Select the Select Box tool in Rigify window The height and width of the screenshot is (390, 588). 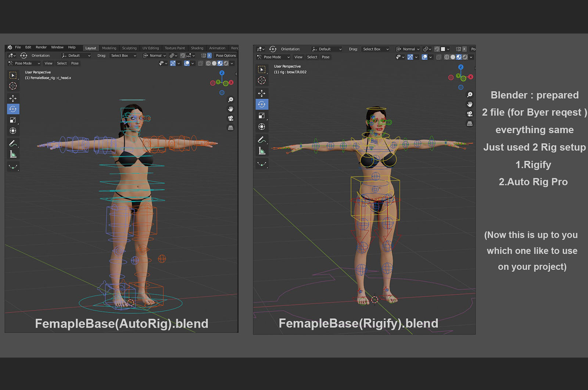click(262, 69)
